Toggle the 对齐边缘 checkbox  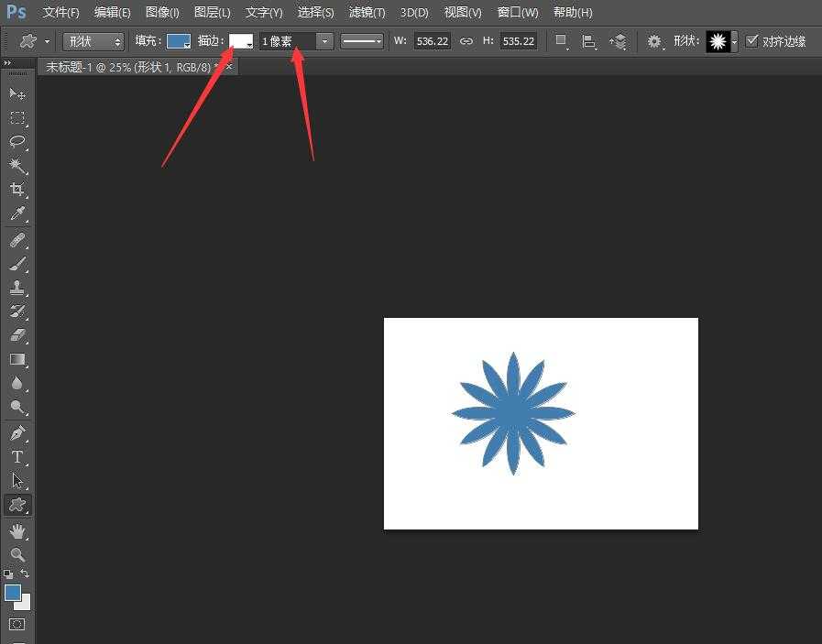click(752, 41)
